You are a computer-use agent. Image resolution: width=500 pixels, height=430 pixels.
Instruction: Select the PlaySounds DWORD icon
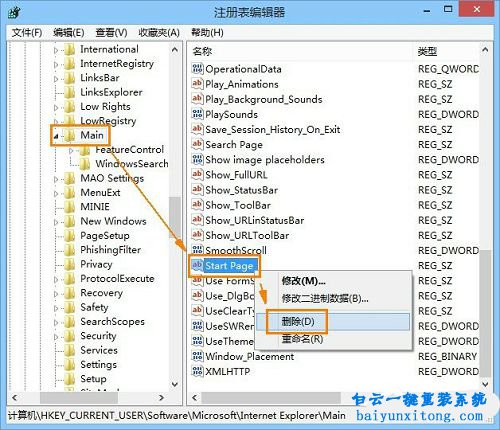click(x=197, y=114)
